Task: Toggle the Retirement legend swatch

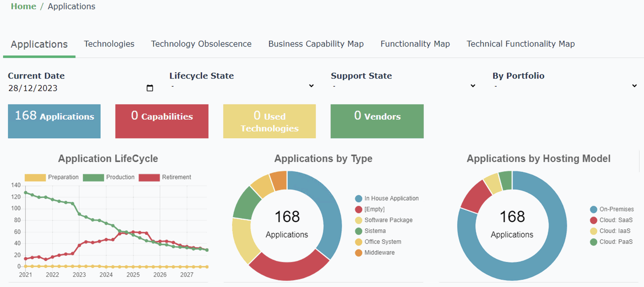Action: click(x=149, y=178)
